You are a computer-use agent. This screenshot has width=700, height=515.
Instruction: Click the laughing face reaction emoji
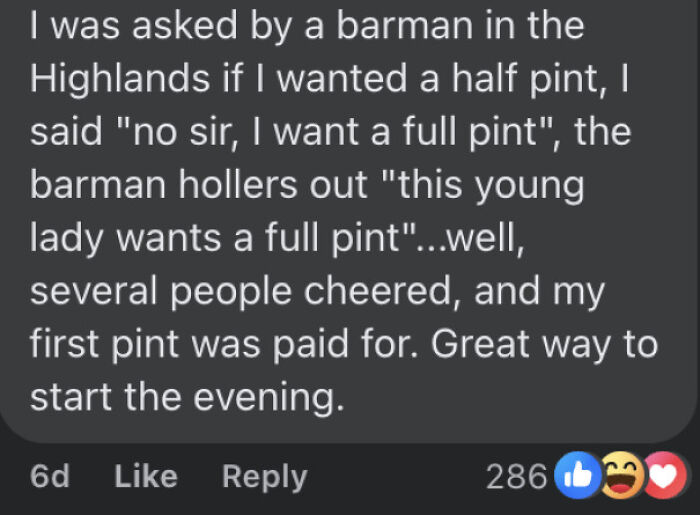point(622,475)
